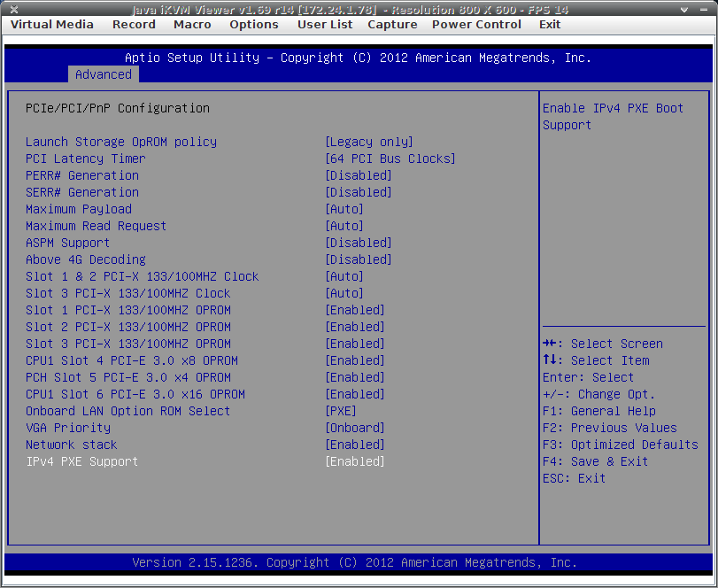Open the Power Control menu
718x588 pixels.
pyautogui.click(x=476, y=24)
